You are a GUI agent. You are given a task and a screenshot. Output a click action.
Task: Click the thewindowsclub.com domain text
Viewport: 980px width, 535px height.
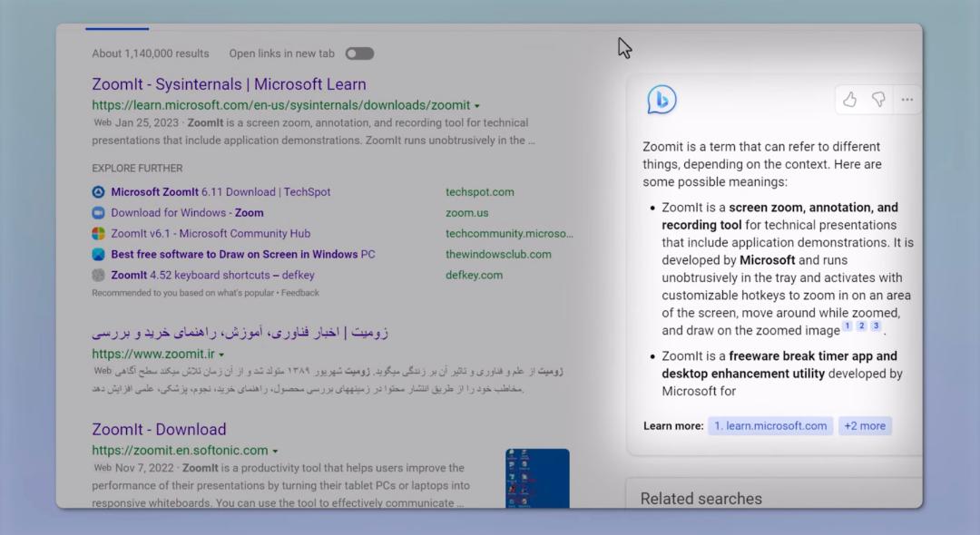(498, 254)
